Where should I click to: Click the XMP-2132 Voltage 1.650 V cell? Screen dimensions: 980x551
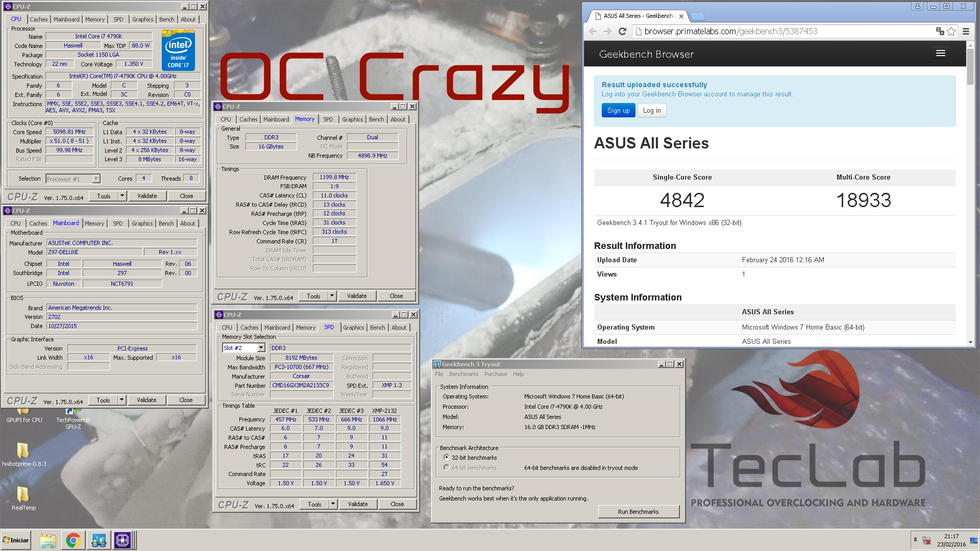(384, 483)
